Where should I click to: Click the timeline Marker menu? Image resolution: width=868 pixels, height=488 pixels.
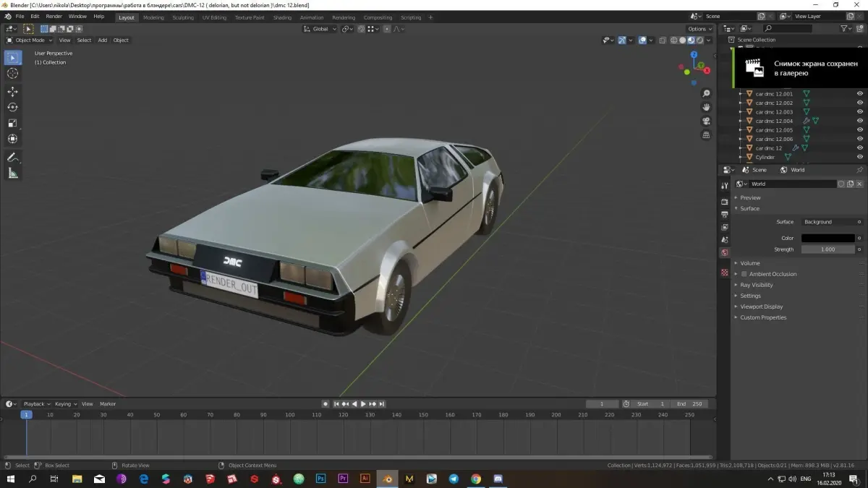click(x=108, y=404)
